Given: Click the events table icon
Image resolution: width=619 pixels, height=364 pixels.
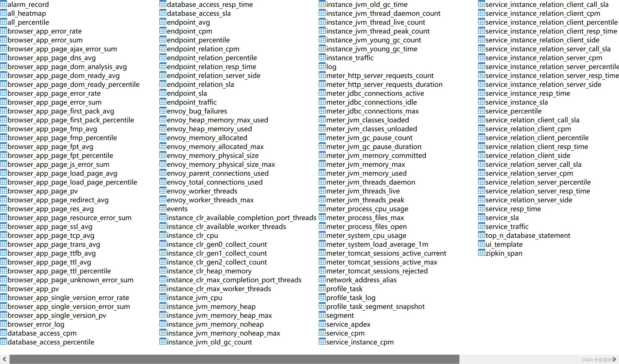Looking at the screenshot, I should [164, 209].
